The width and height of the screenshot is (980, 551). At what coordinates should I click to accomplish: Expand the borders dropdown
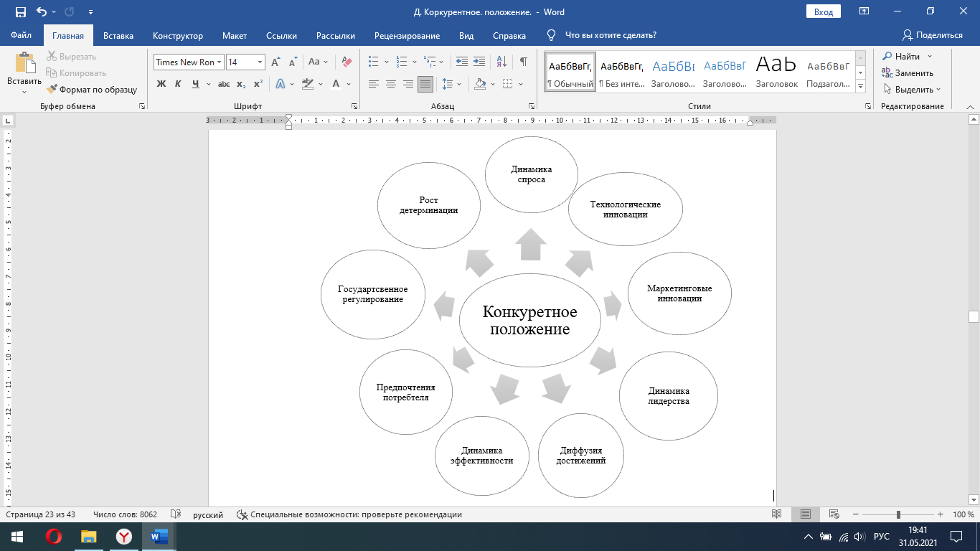point(521,84)
